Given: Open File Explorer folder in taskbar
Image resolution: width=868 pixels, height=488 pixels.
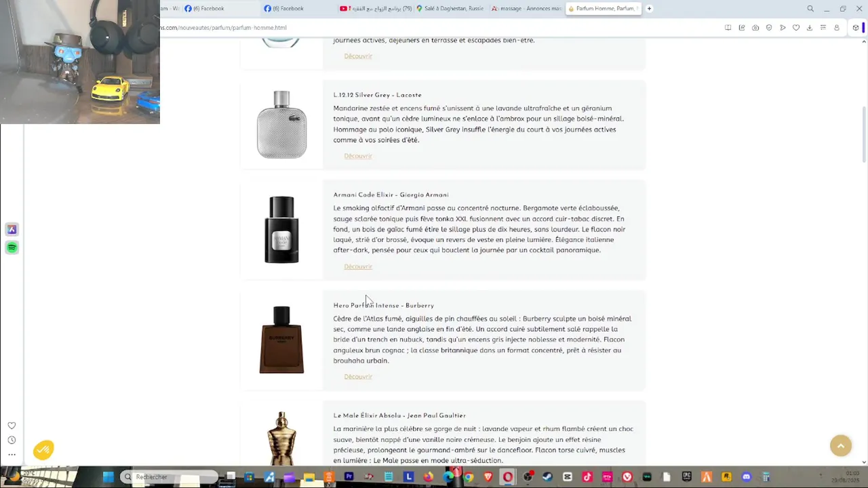Looking at the screenshot, I should click(x=309, y=477).
